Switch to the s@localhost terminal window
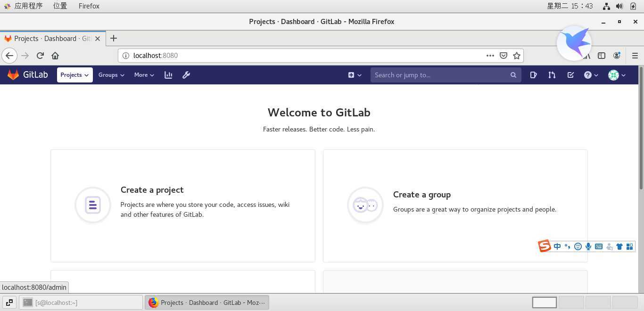This screenshot has width=644, height=311. 81,303
